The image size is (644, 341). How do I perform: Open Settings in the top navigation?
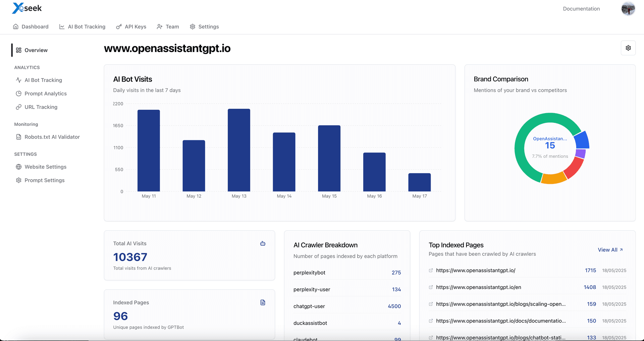204,27
